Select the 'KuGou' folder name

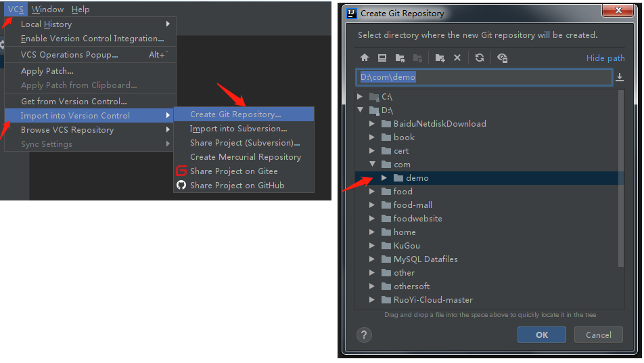tap(407, 245)
